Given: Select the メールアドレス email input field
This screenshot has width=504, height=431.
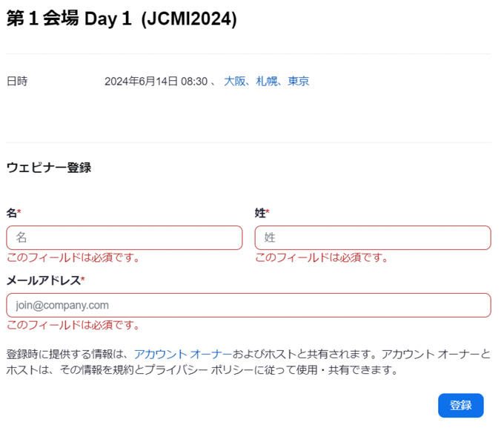Looking at the screenshot, I should point(248,305).
